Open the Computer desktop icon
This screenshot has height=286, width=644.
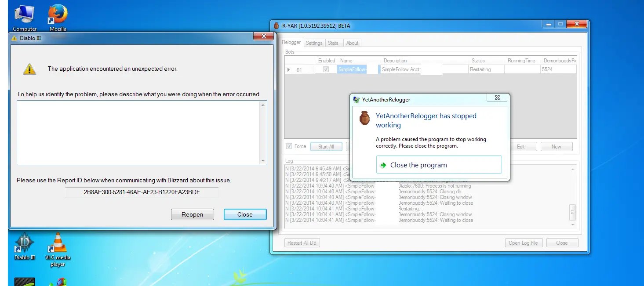tap(25, 17)
